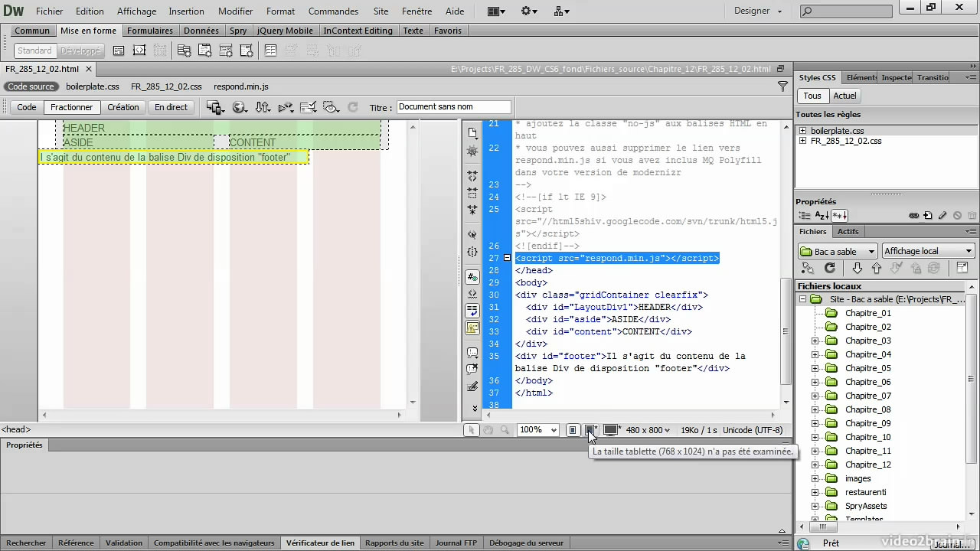Viewport: 980px width, 551px height.
Task: Click the Titre document title field
Action: coord(454,107)
